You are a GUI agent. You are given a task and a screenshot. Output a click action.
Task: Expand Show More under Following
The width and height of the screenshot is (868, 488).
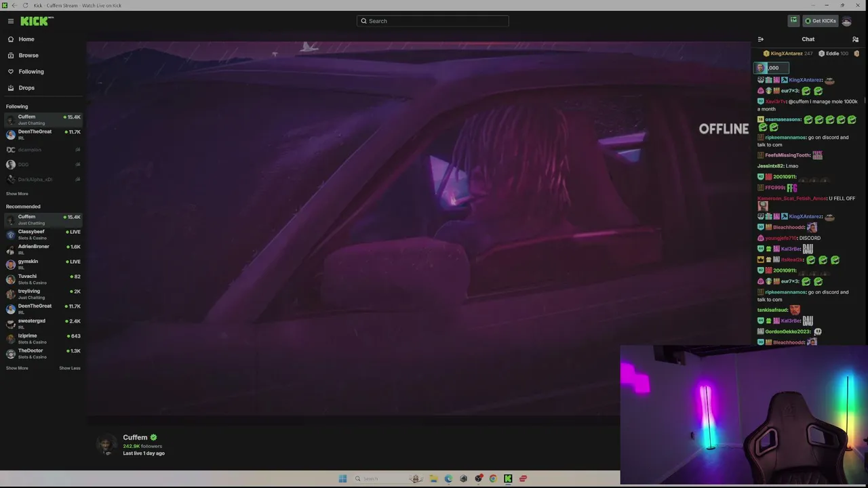(x=17, y=194)
